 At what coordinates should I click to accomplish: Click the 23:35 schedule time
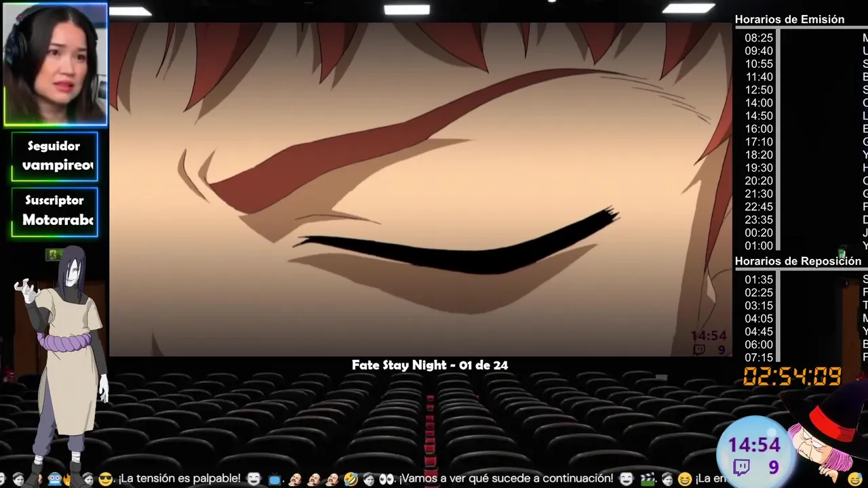click(x=759, y=220)
